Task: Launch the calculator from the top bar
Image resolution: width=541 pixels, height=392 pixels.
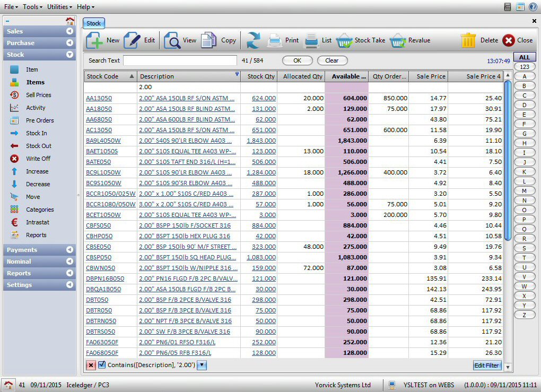Action: point(508,6)
